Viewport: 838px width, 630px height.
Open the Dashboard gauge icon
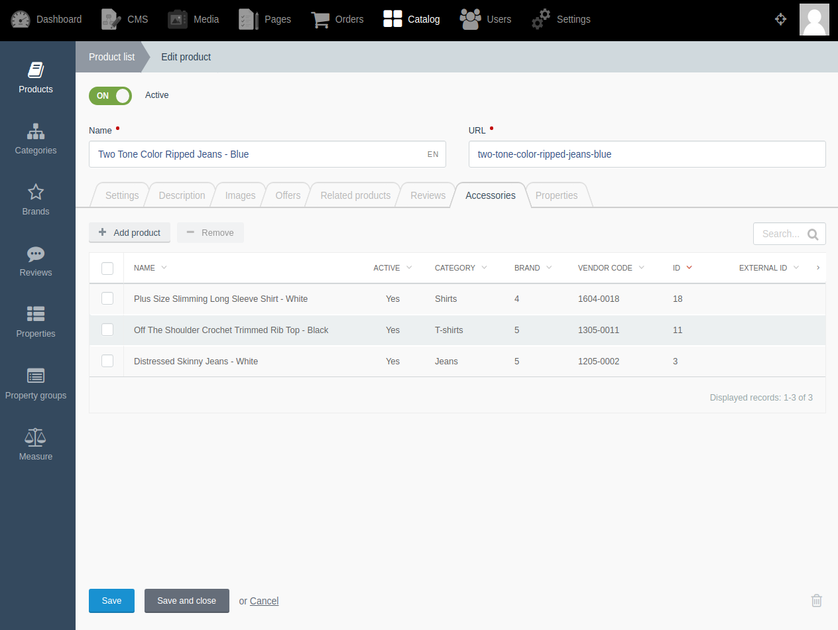[20, 19]
